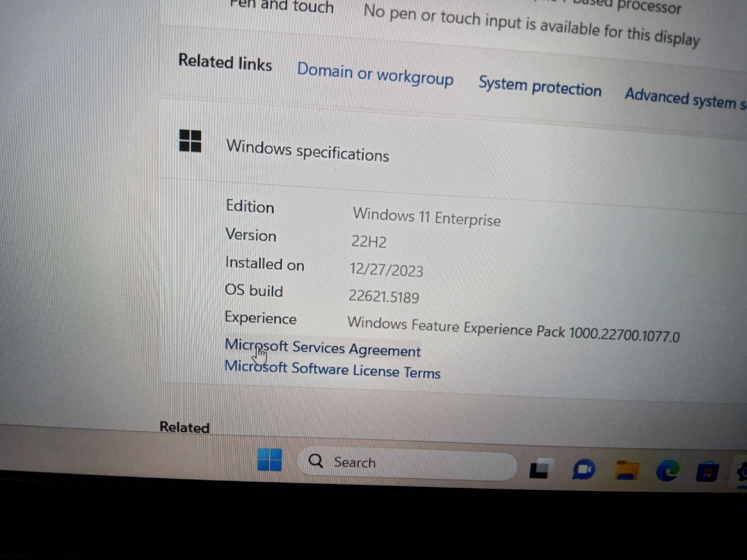Open Microsoft Software License Terms link
Viewport: 747px width, 560px height.
point(333,369)
